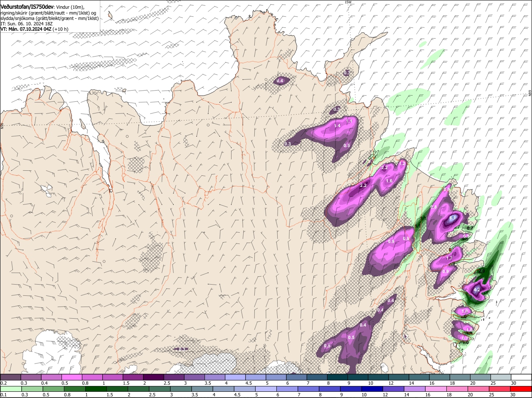This screenshot has height=398, width=532.
Task: Click the 15W meridian label
Action: pyautogui.click(x=348, y=2)
